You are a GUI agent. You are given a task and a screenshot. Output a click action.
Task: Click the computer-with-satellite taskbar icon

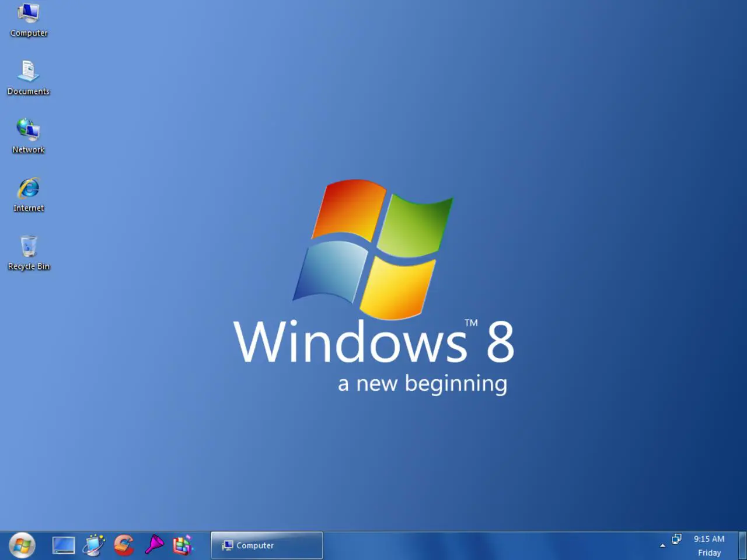pyautogui.click(x=94, y=545)
